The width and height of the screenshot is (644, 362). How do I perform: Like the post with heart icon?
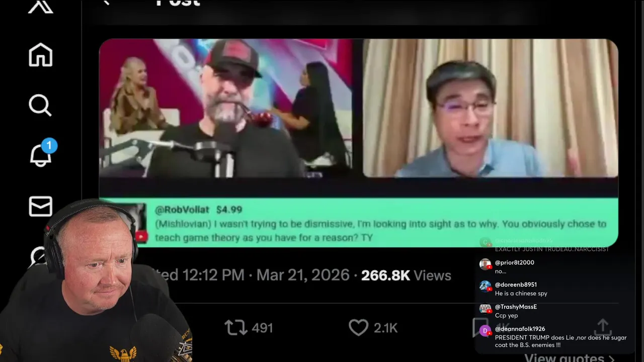359,328
